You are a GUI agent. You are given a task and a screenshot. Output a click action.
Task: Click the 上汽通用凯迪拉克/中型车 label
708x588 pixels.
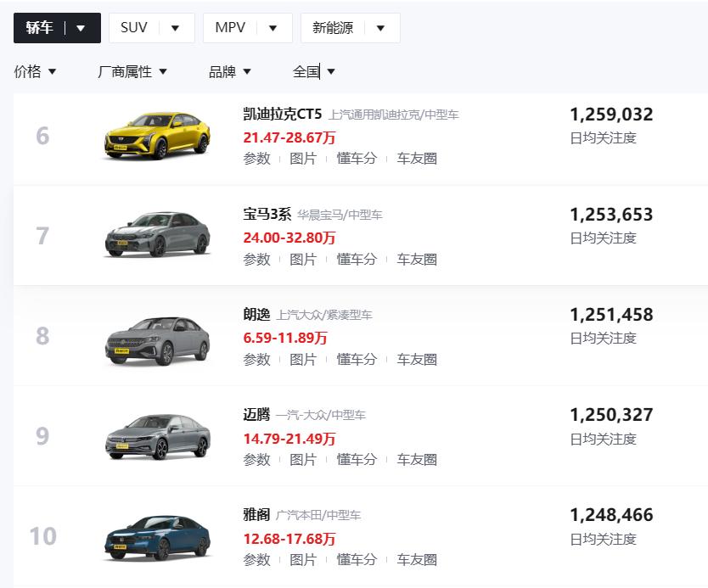[x=393, y=115]
